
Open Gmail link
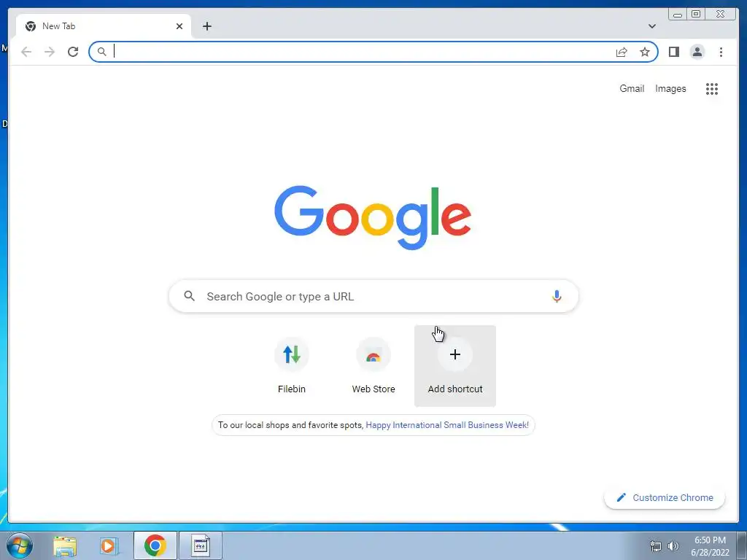coord(632,88)
